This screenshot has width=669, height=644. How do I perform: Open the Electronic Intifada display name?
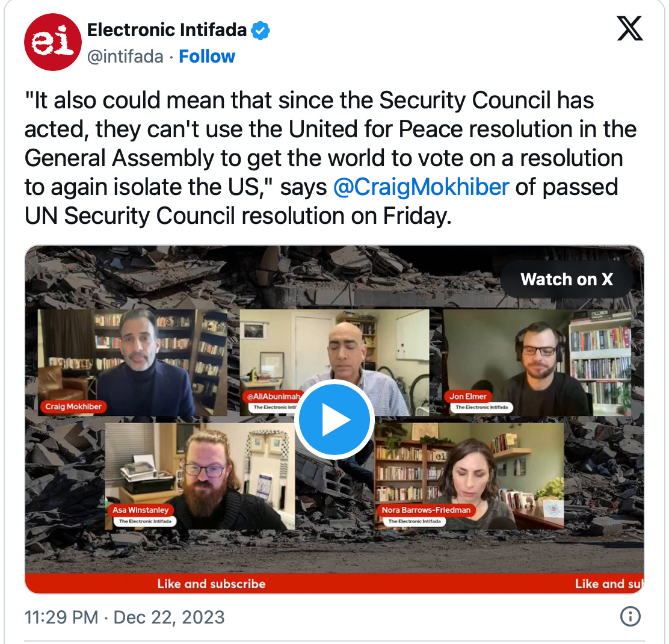[167, 30]
